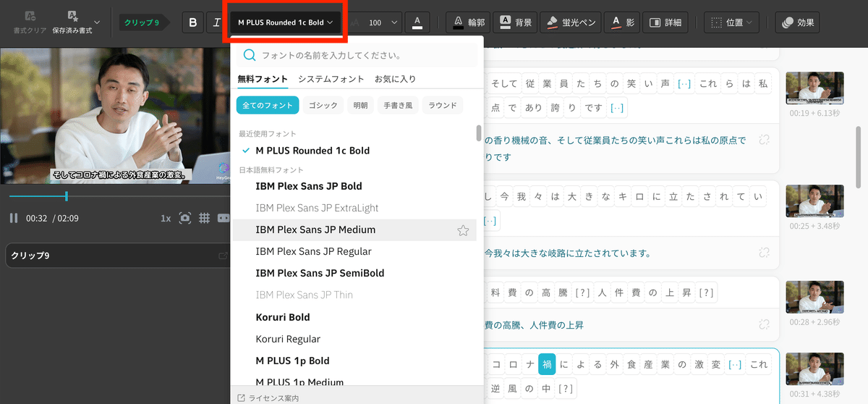Toggle the 背景 background option

pyautogui.click(x=516, y=22)
